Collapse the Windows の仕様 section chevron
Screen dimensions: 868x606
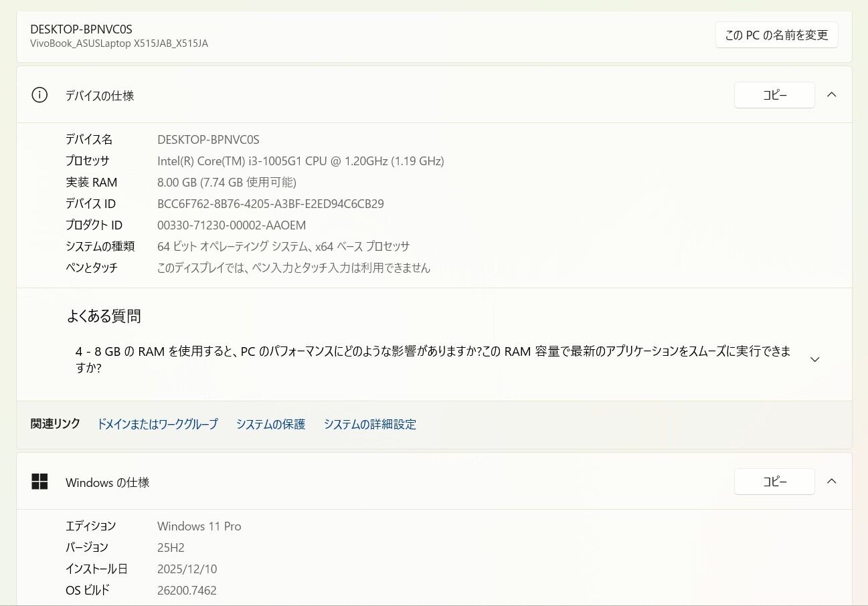coord(831,482)
